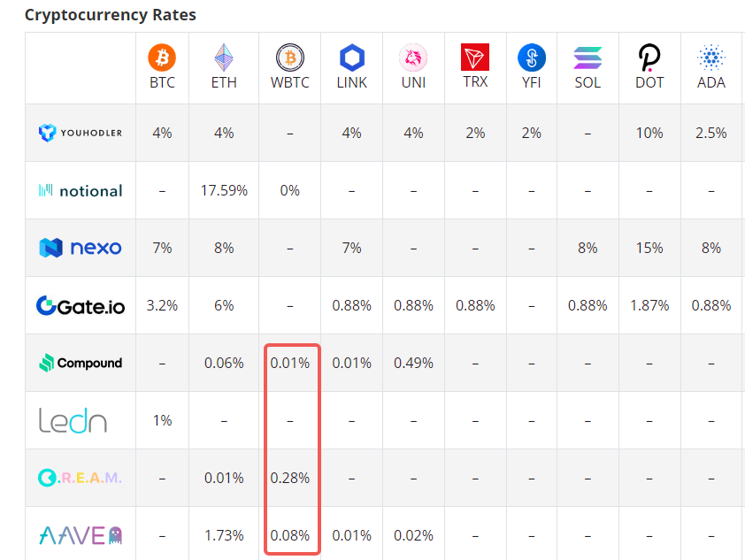Screen dimensions: 745x560
Task: Click the C.R.E.A.M. platform logo
Action: 81,478
